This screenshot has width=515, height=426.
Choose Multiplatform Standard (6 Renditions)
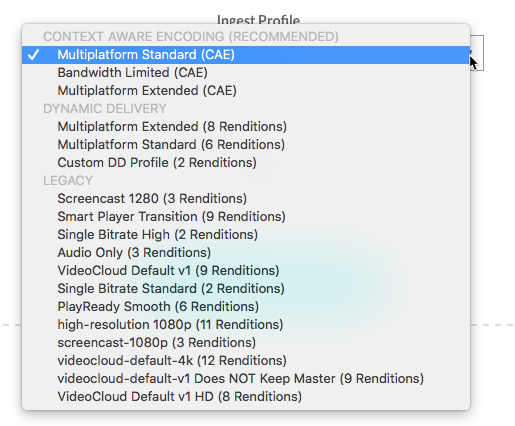[x=246, y=145]
